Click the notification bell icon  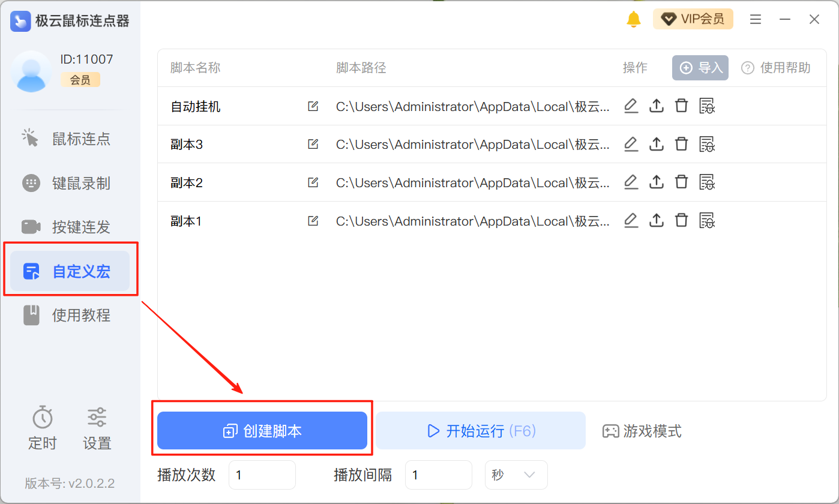coord(633,19)
